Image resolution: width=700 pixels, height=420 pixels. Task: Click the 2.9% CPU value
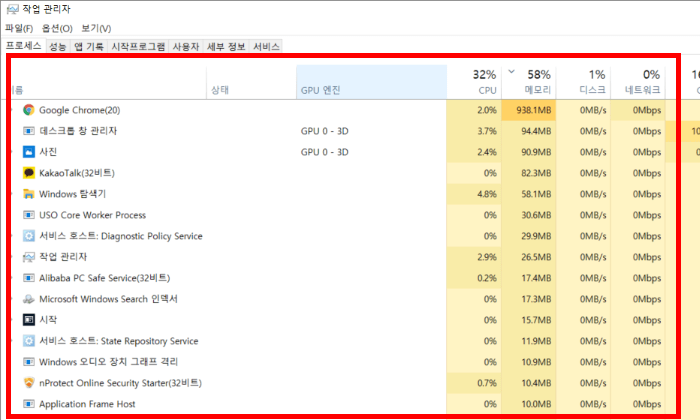coord(487,257)
